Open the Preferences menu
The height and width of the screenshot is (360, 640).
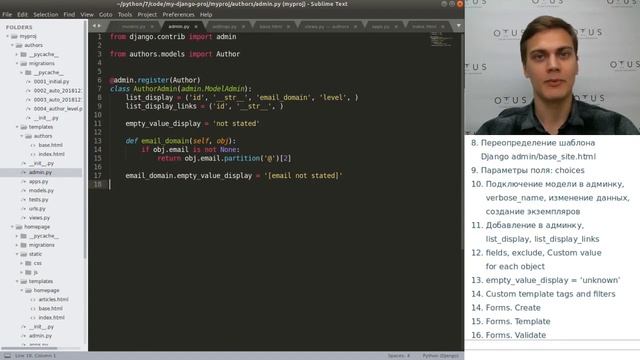coord(178,14)
